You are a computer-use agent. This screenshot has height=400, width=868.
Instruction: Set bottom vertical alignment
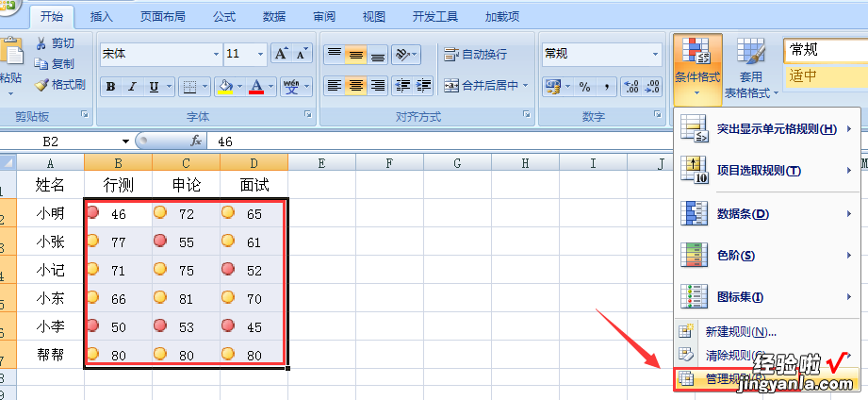pos(378,54)
